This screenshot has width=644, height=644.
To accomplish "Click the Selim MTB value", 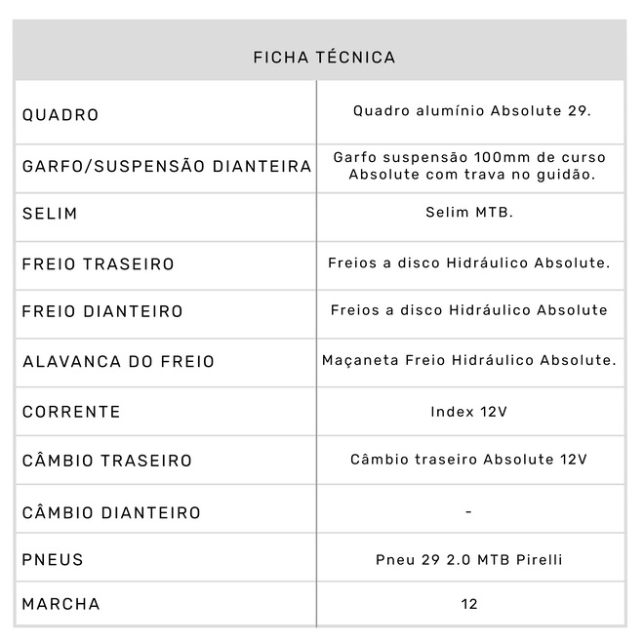I will (469, 212).
